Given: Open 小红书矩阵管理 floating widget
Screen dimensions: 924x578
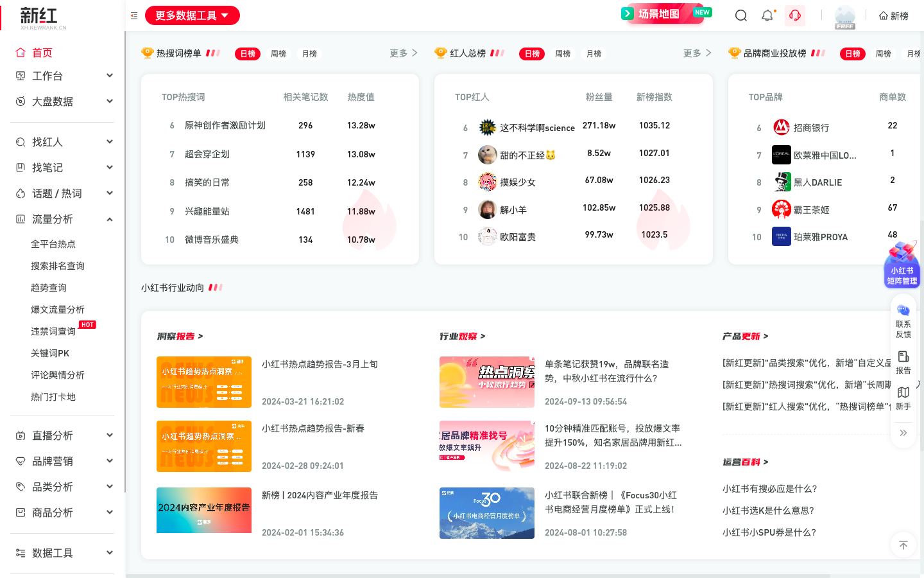Looking at the screenshot, I should pyautogui.click(x=902, y=265).
